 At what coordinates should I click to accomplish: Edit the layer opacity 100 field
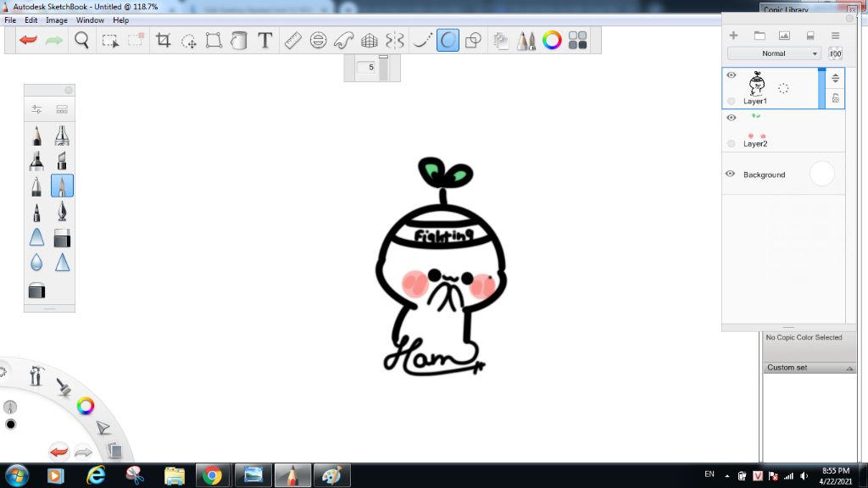(835, 53)
